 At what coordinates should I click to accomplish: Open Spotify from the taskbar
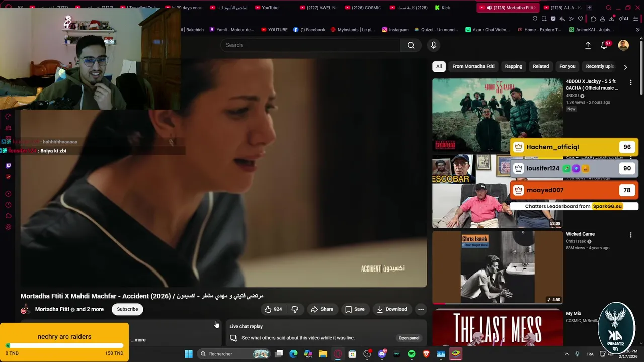click(x=412, y=354)
